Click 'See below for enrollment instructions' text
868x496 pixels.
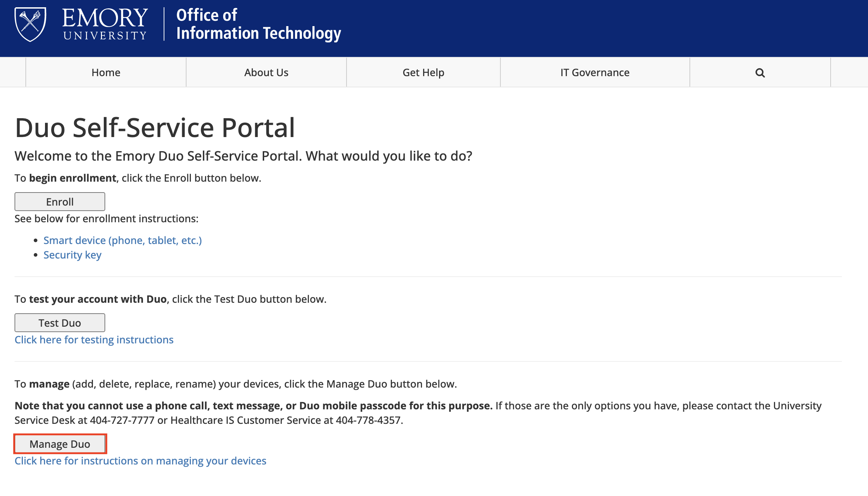[107, 219]
